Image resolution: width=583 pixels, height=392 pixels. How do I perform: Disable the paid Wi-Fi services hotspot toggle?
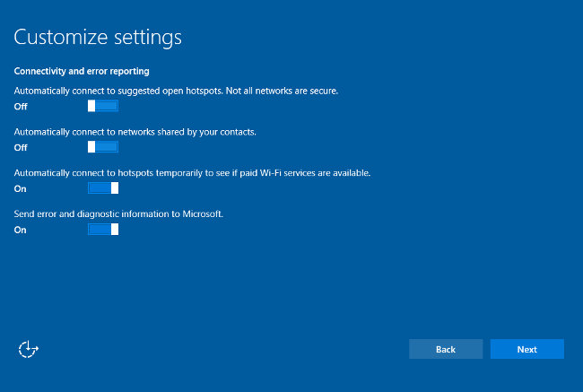coord(103,188)
